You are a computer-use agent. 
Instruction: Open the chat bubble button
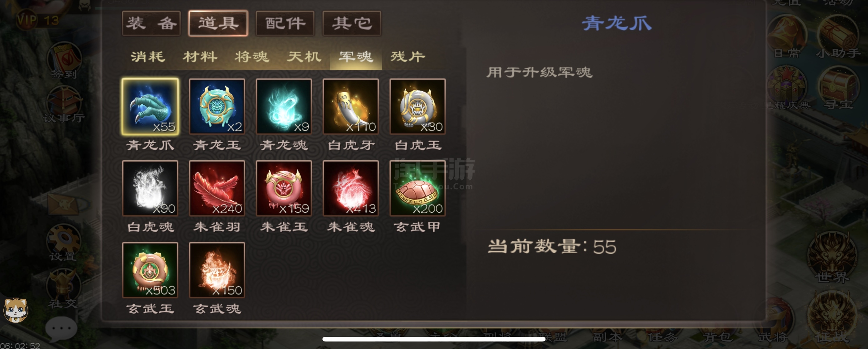pos(61,328)
